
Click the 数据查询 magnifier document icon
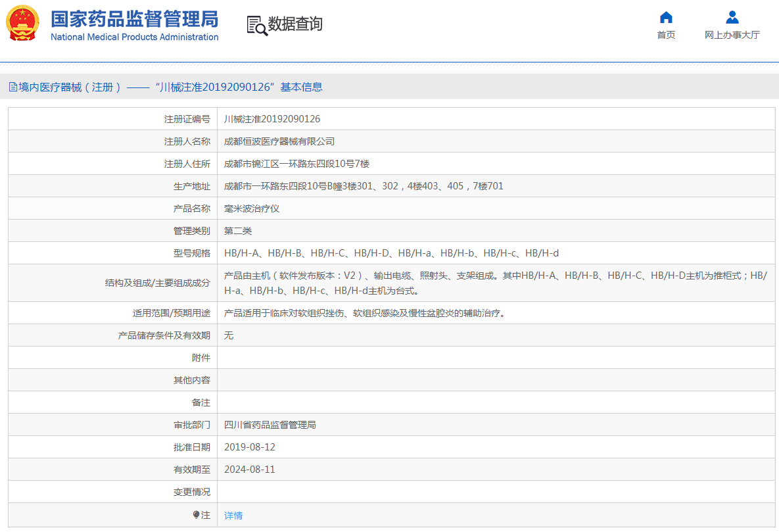(x=256, y=25)
